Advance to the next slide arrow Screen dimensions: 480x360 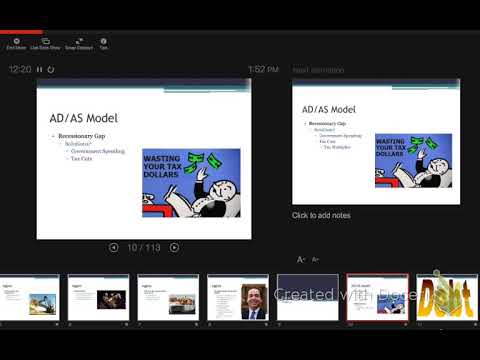[x=174, y=247]
